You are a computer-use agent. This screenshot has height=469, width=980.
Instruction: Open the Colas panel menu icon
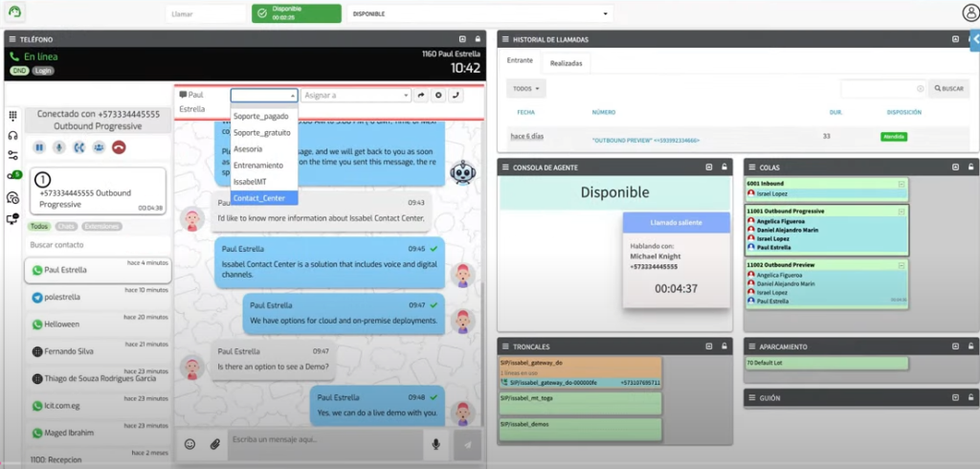[x=751, y=167]
